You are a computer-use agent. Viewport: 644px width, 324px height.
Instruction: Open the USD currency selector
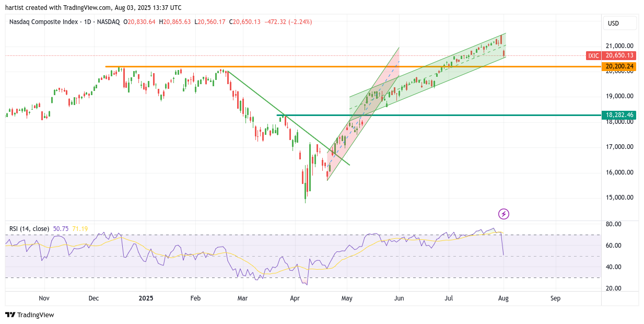click(x=620, y=23)
